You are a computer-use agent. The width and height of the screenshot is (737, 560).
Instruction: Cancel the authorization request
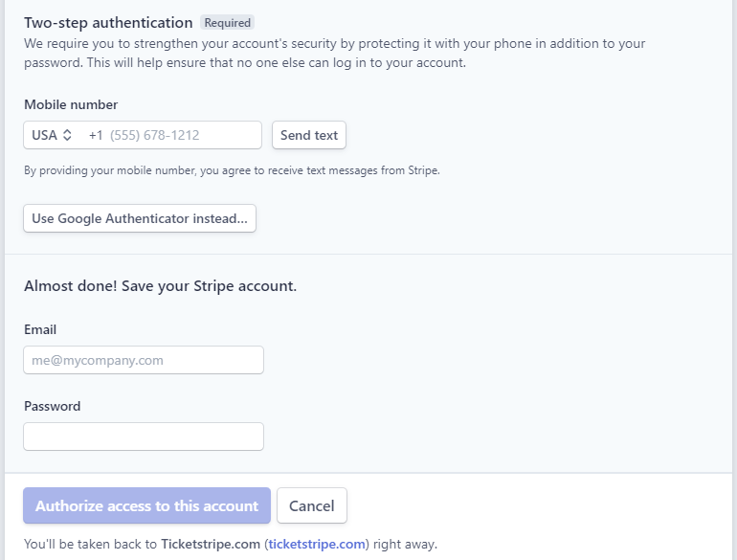312,505
